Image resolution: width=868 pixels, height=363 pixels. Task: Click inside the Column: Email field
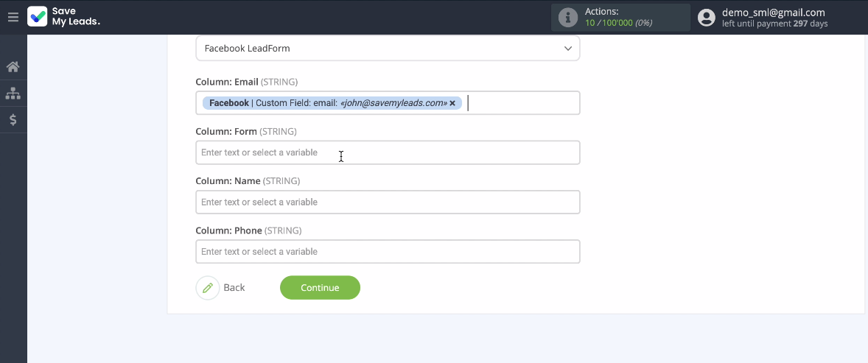[x=520, y=103]
